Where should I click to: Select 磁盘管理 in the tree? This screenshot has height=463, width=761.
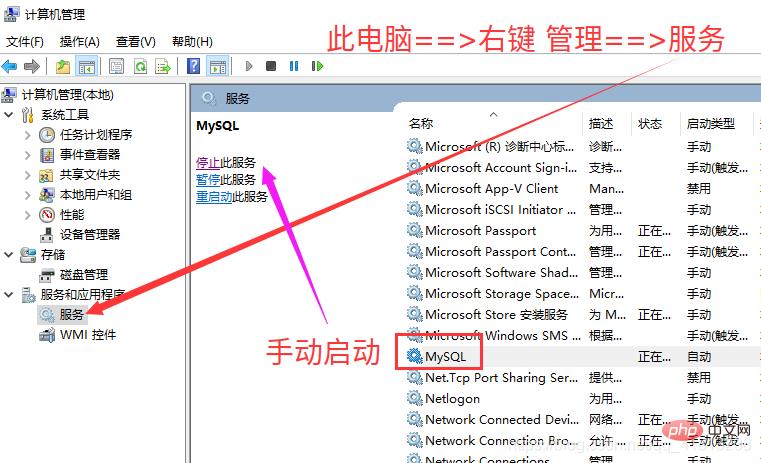click(84, 275)
